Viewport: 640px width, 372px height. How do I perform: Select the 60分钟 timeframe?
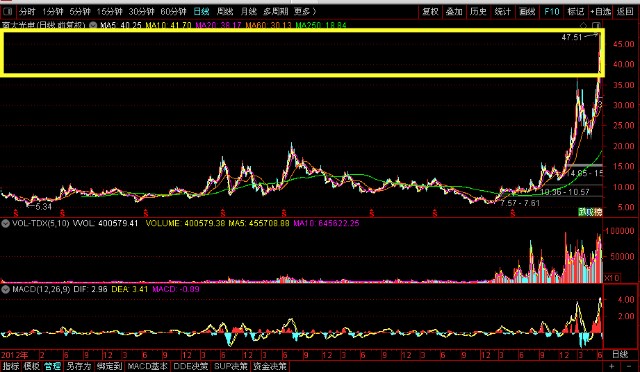coord(173,11)
